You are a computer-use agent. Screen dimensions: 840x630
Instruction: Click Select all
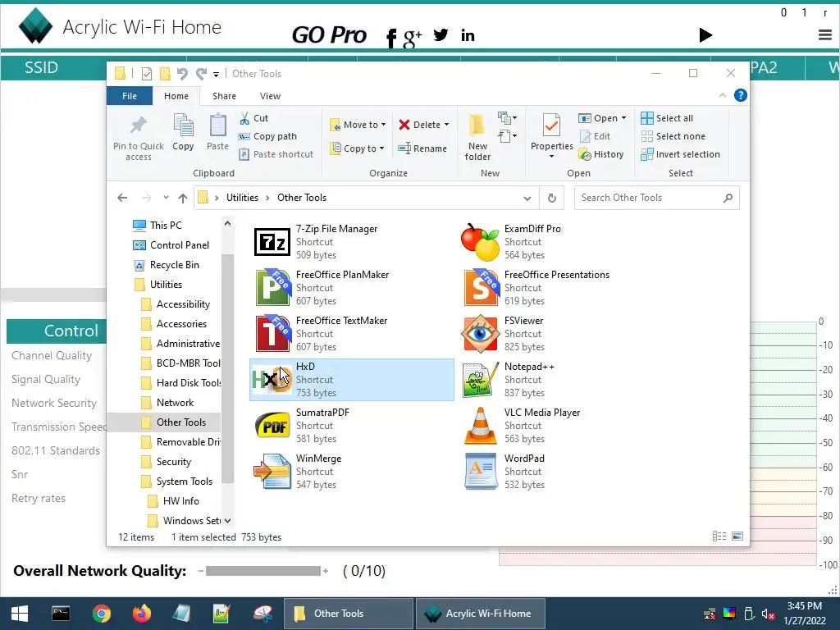(x=667, y=118)
